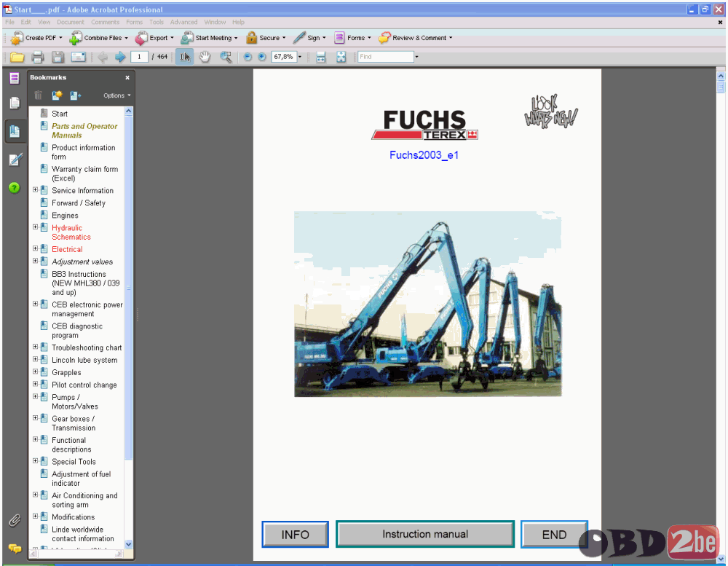Enable scrolling pages view icon

click(x=321, y=57)
